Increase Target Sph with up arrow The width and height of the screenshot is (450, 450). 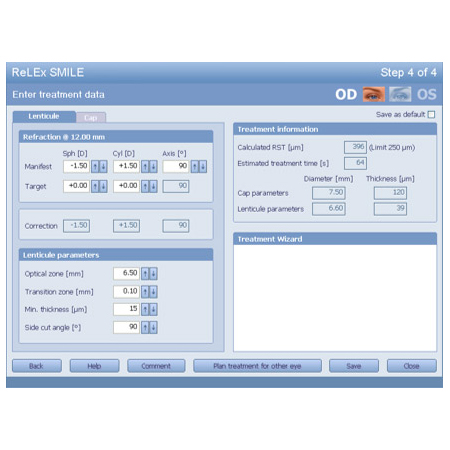pos(95,186)
